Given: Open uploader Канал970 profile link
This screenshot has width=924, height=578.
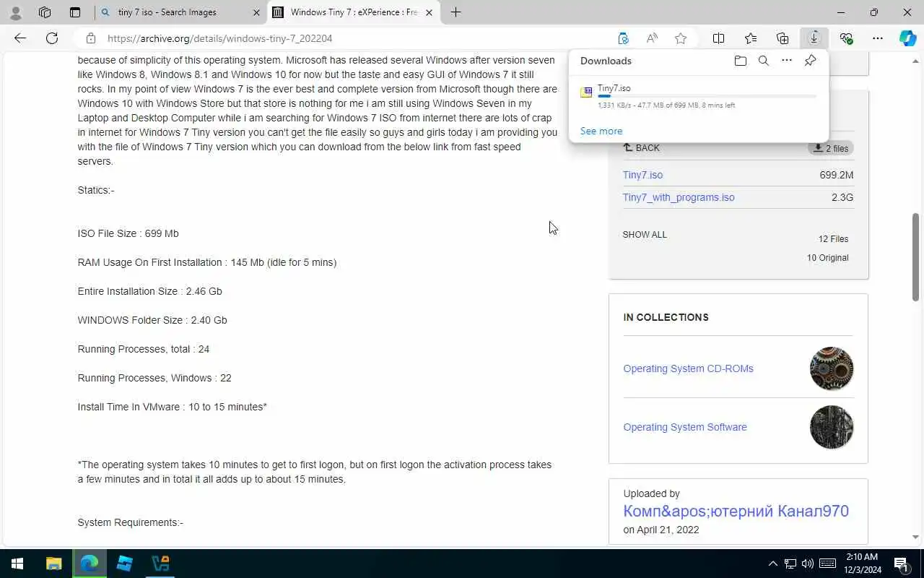Looking at the screenshot, I should click(x=736, y=511).
